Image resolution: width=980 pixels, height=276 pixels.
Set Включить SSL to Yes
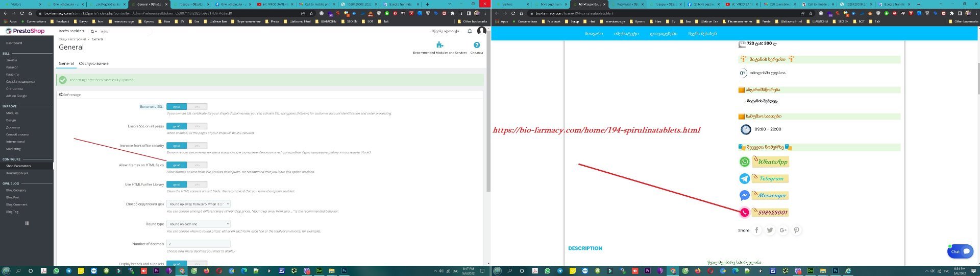coord(177,106)
